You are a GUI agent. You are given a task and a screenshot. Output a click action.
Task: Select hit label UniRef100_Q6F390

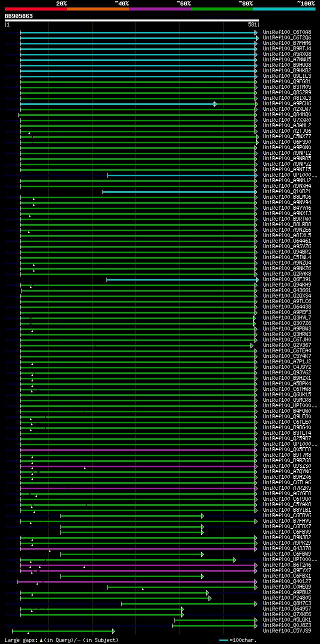(x=287, y=142)
